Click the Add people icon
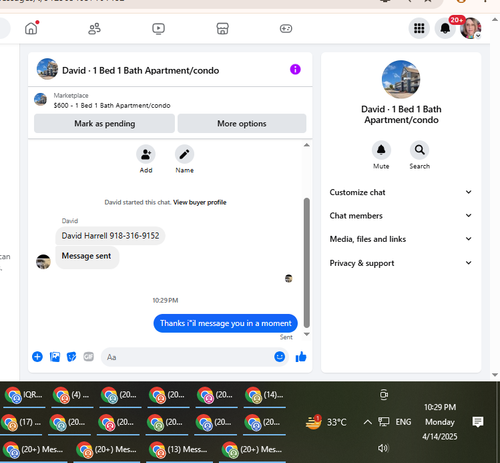 (146, 154)
